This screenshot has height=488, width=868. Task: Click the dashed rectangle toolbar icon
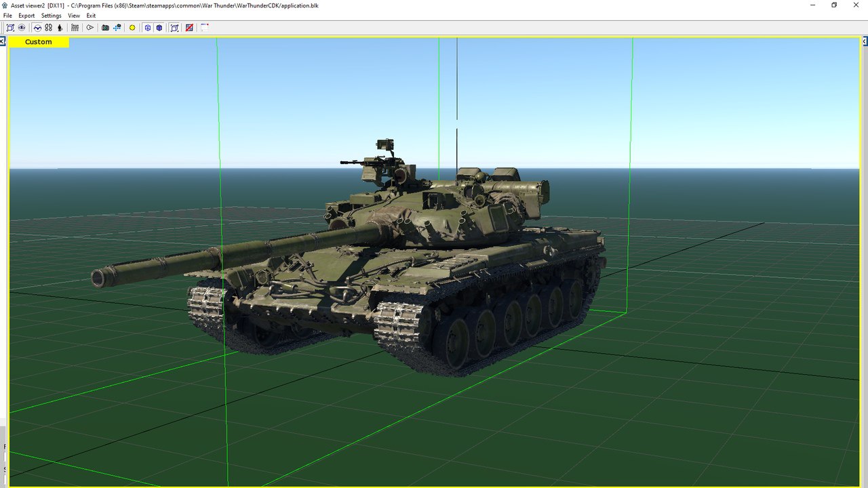point(204,28)
